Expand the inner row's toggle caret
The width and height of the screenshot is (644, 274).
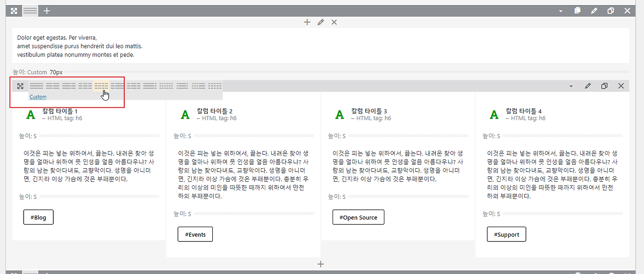[571, 86]
